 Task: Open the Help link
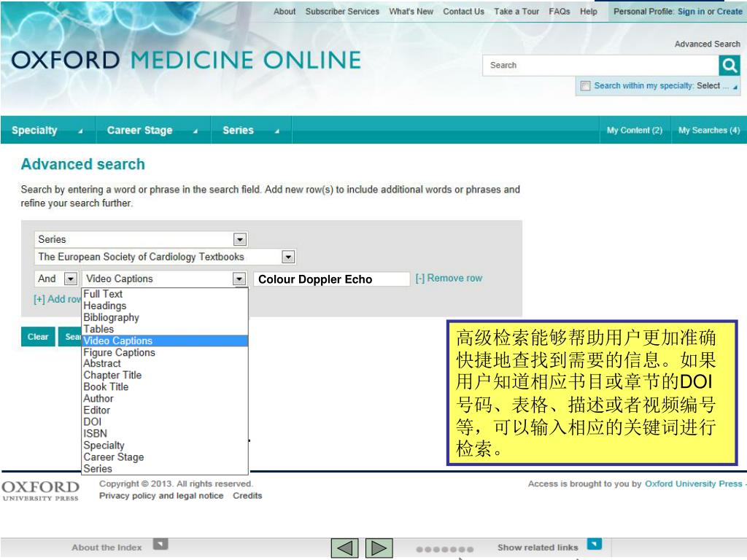[x=589, y=12]
